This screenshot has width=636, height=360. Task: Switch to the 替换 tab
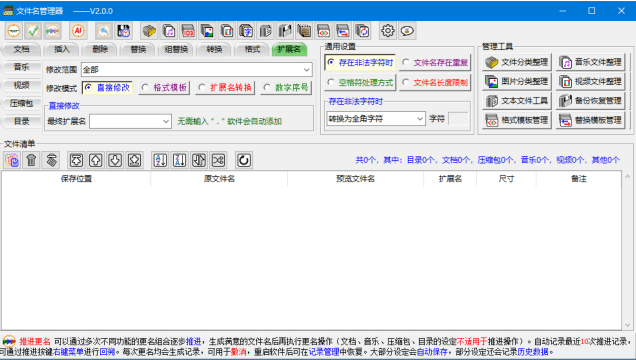[138, 49]
